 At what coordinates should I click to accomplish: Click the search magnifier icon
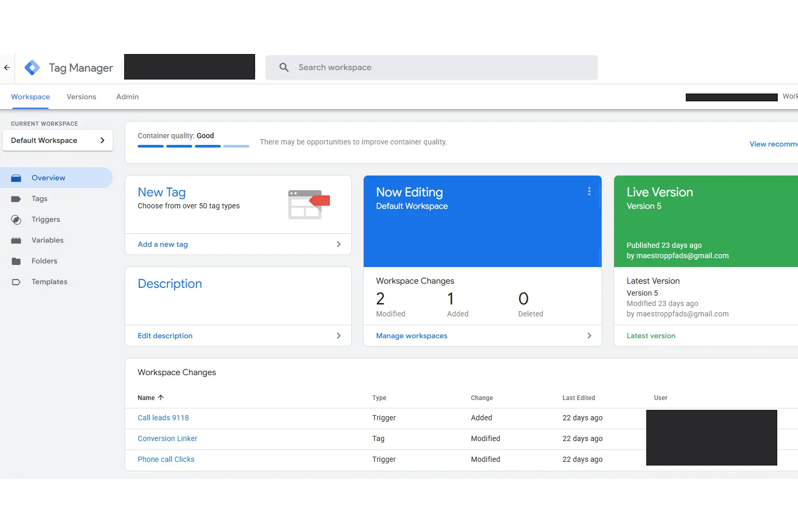[x=284, y=68]
